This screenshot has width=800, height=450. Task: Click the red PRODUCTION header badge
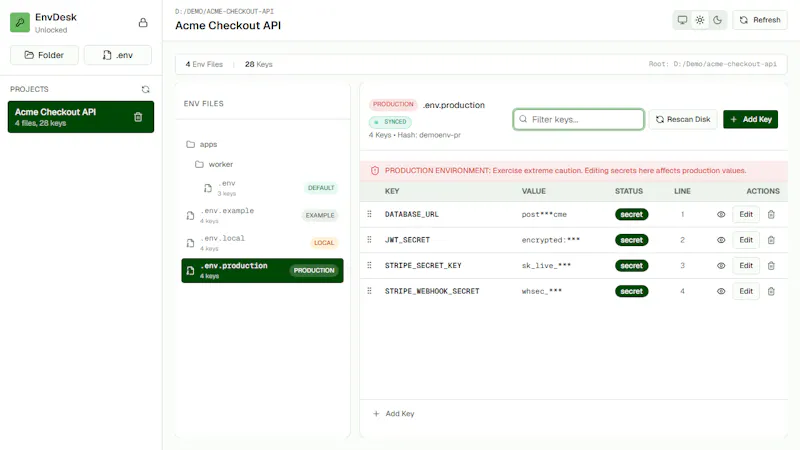coord(393,105)
